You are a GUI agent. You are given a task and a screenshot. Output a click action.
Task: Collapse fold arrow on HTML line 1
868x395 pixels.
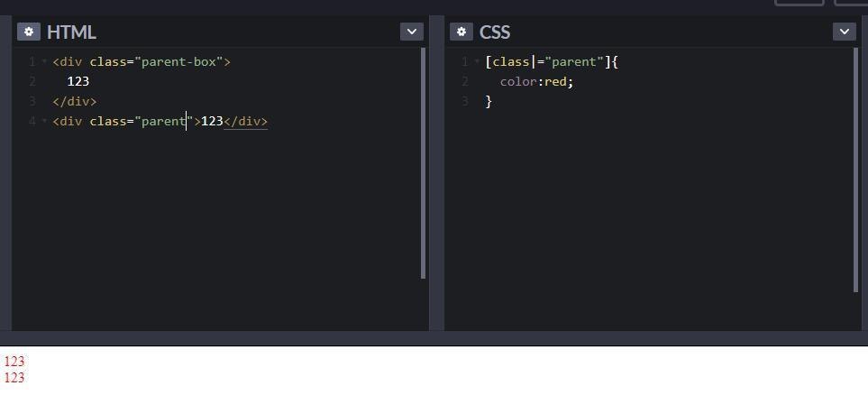coord(45,62)
